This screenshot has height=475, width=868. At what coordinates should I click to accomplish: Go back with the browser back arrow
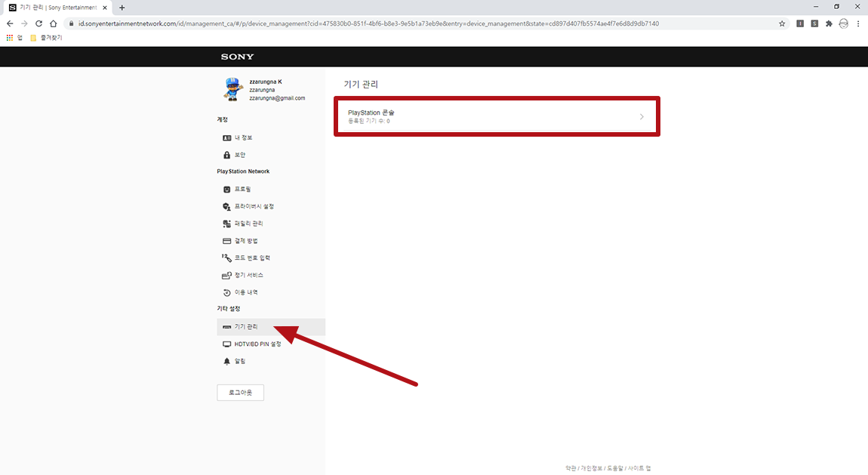click(10, 24)
